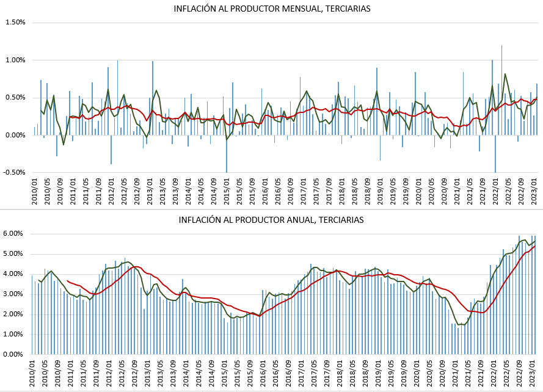
Task: Click the 2021/09 date label in the monthly chart
Action: (483, 192)
